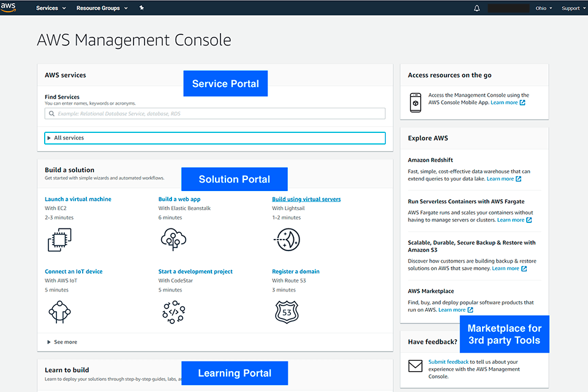The image size is (588, 392).
Task: Click the EC2 virtual machine chip icon
Action: pyautogui.click(x=59, y=239)
